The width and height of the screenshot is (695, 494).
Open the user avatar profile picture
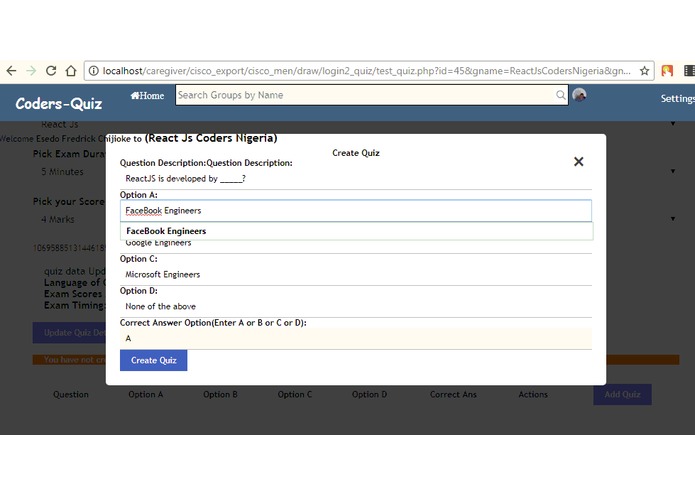579,95
